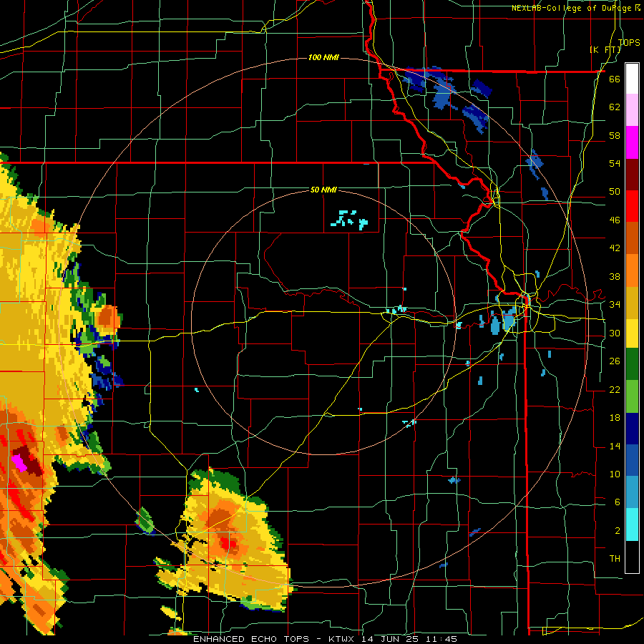Click the 26 value on the legend
This screenshot has height=644, width=644.
coord(615,361)
